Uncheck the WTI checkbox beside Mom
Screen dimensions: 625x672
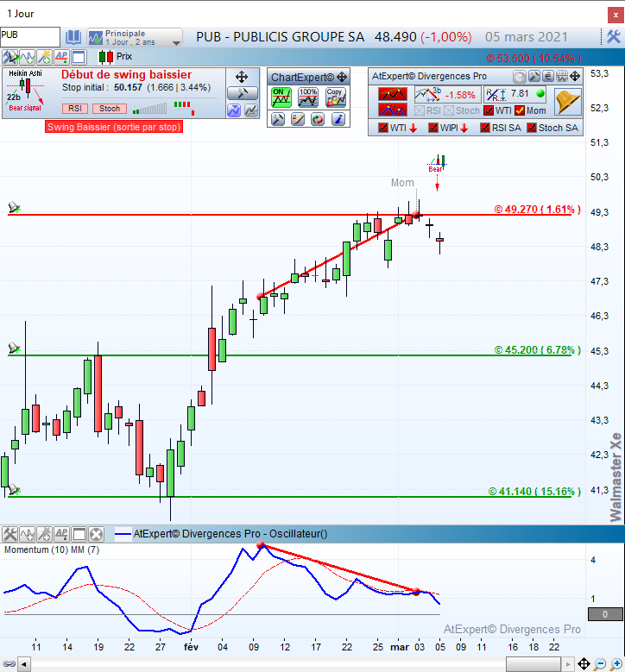pyautogui.click(x=488, y=110)
